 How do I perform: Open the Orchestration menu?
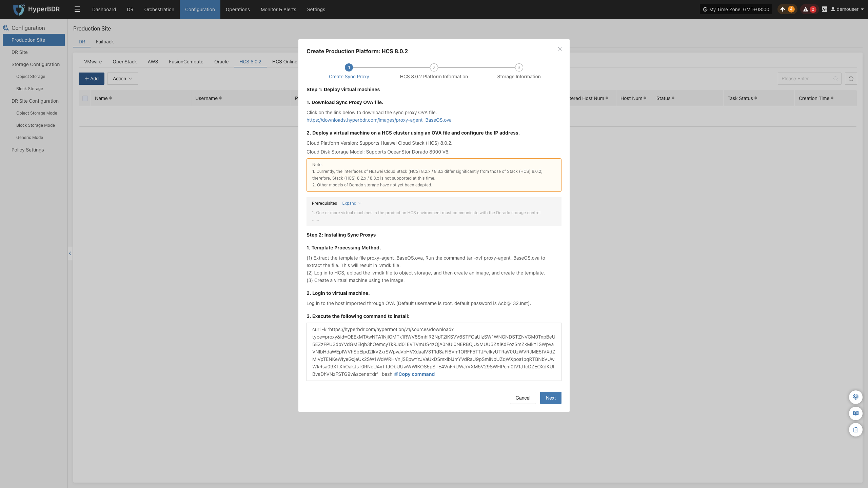[159, 9]
